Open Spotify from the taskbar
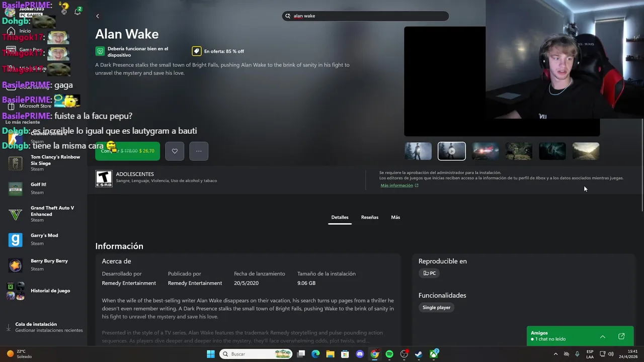 pyautogui.click(x=389, y=354)
